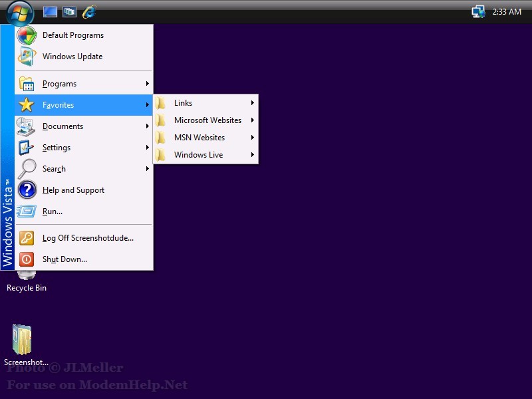Expand Favorites submenu arrow

[147, 105]
